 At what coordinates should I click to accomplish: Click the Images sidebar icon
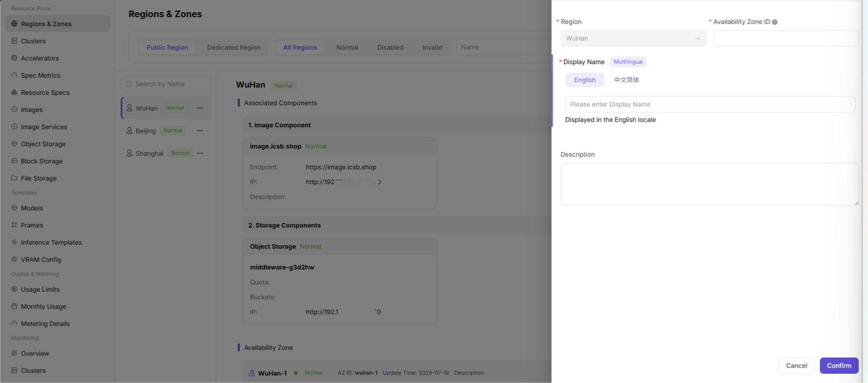click(14, 109)
